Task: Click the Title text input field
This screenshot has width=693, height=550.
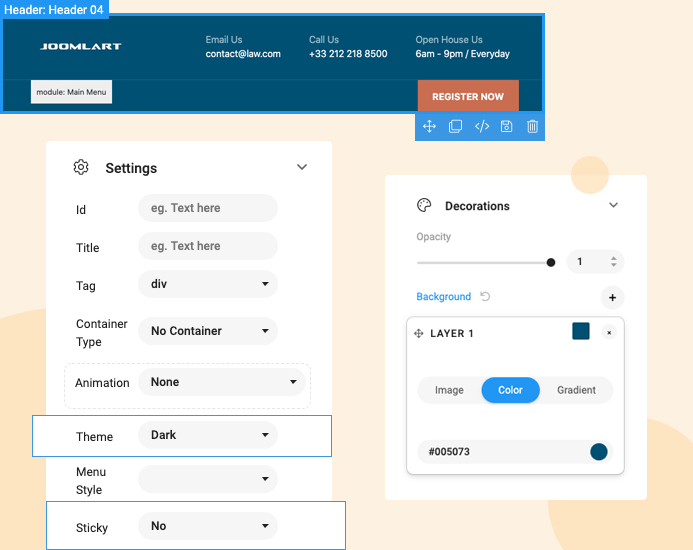Action: [208, 246]
